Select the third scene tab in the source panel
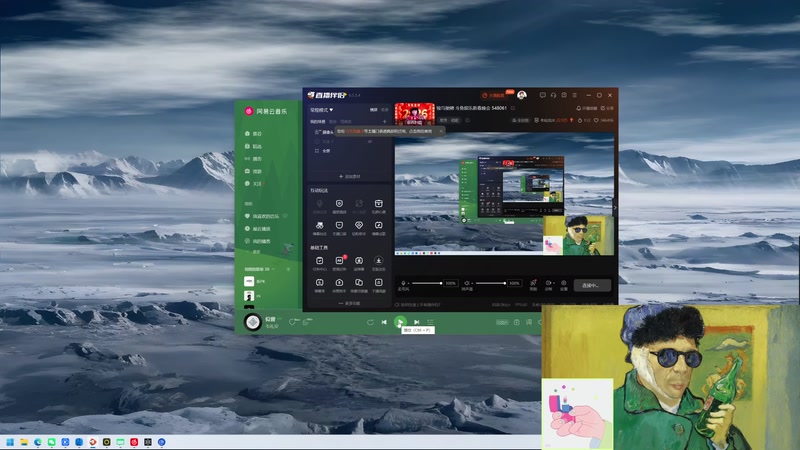 click(346, 121)
